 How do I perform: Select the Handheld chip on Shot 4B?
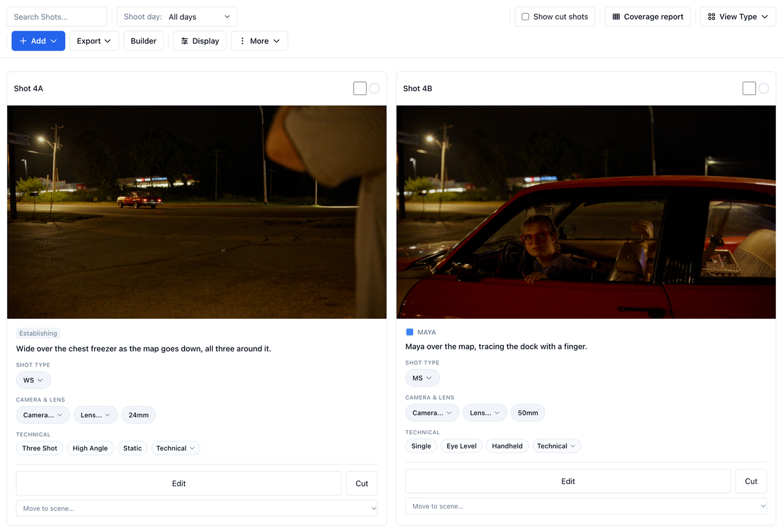(507, 446)
